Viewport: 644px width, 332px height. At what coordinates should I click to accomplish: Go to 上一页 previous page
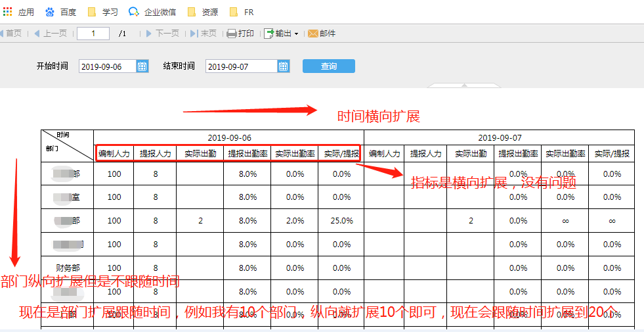(50, 34)
